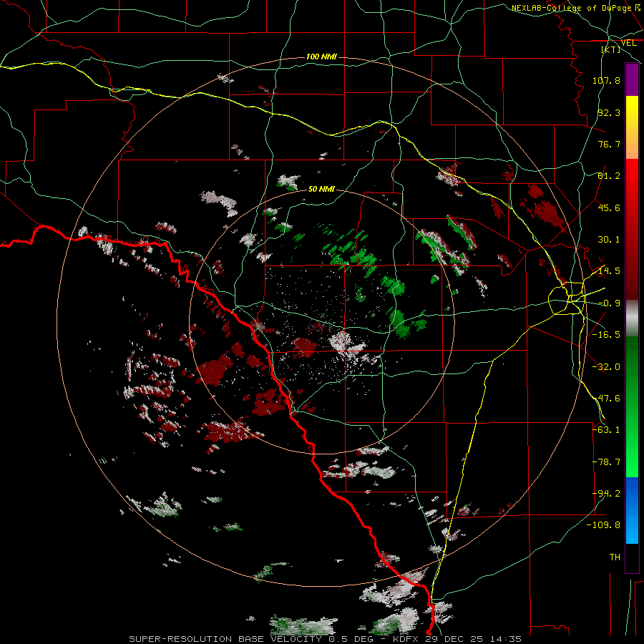Click the 92.3 velocity scale value
This screenshot has height=644, width=644.
609,112
